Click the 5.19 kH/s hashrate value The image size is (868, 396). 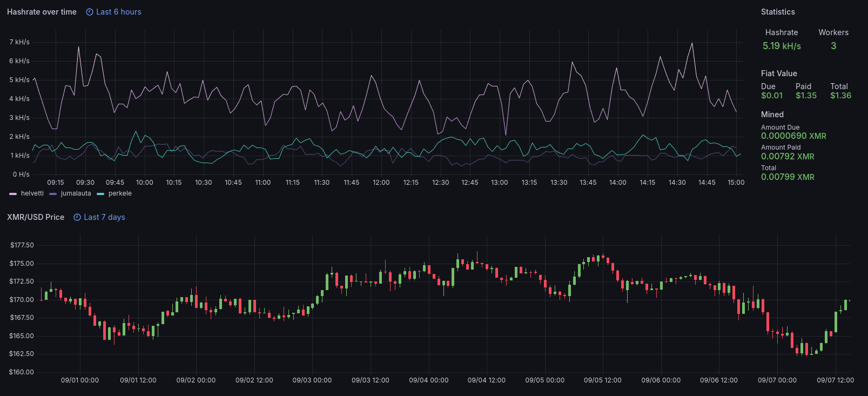click(x=782, y=46)
